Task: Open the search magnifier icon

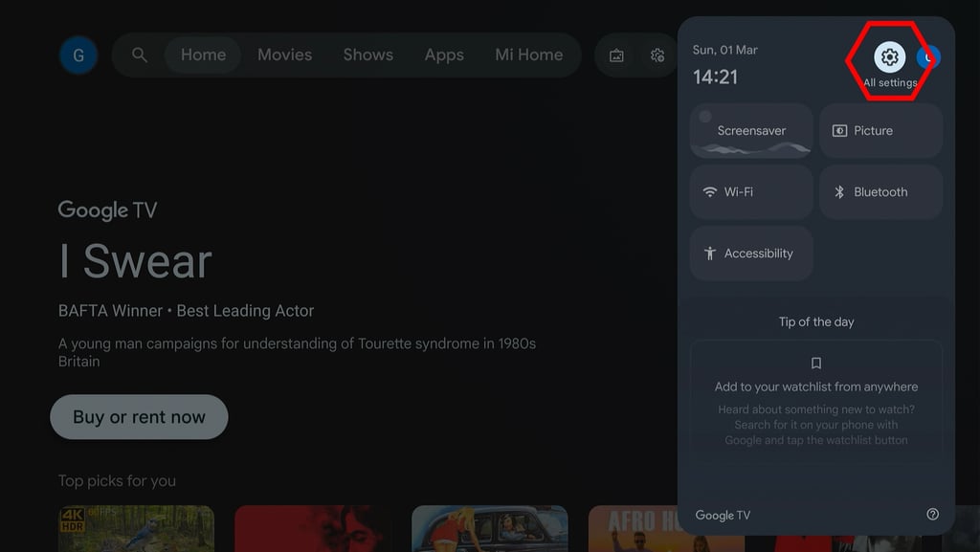Action: (x=140, y=55)
